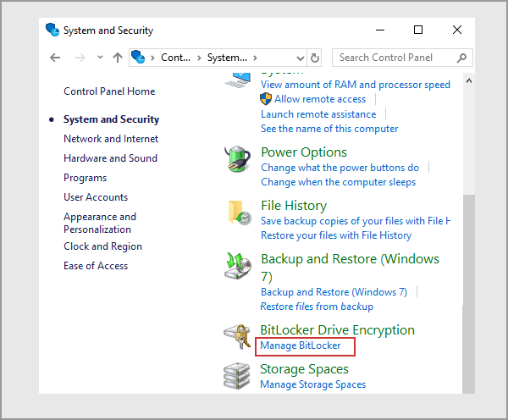Expand address bar history dropdown
This screenshot has width=508, height=420.
coord(301,58)
